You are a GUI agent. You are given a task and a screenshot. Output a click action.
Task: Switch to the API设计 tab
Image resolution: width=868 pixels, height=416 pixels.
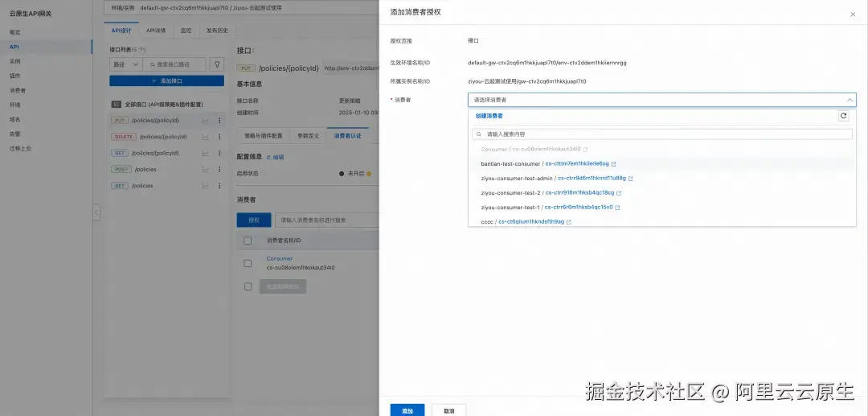click(121, 31)
